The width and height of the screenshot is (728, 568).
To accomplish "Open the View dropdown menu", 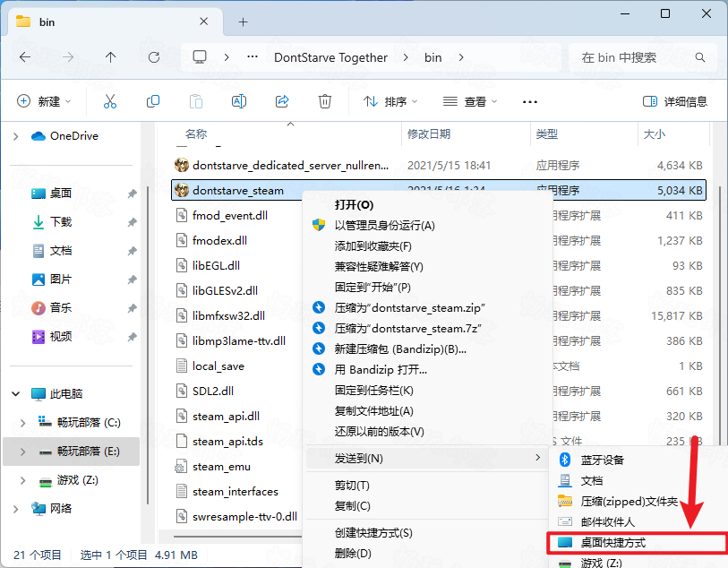I will [x=469, y=101].
